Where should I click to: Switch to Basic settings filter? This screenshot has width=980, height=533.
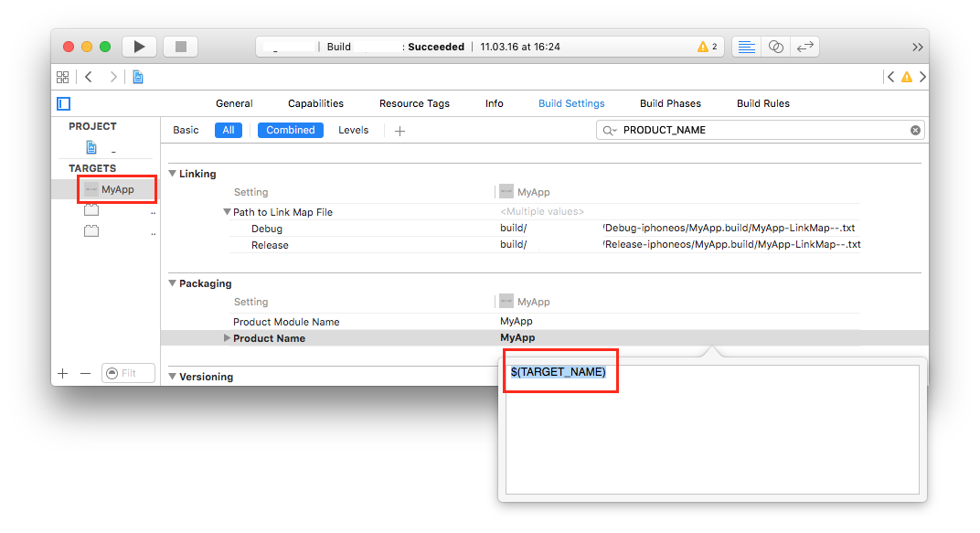(186, 131)
